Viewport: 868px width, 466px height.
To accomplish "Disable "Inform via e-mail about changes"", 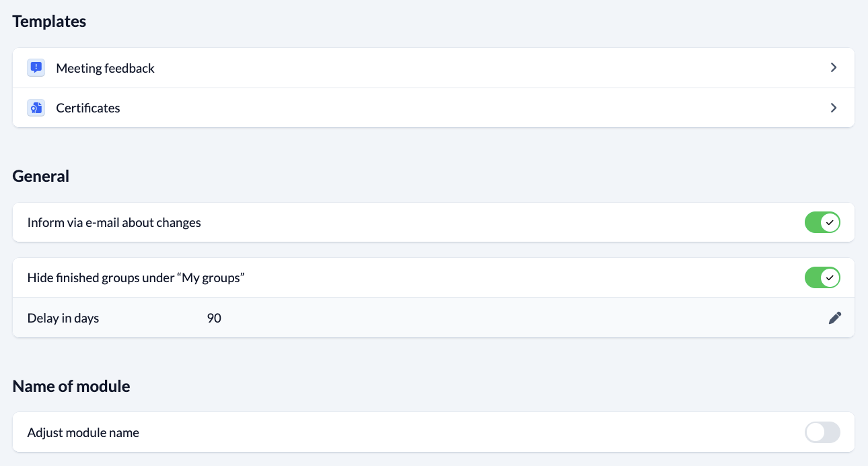I will coord(822,222).
